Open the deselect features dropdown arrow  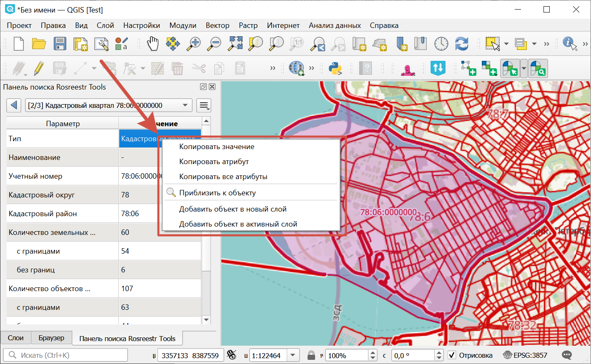(x=534, y=44)
